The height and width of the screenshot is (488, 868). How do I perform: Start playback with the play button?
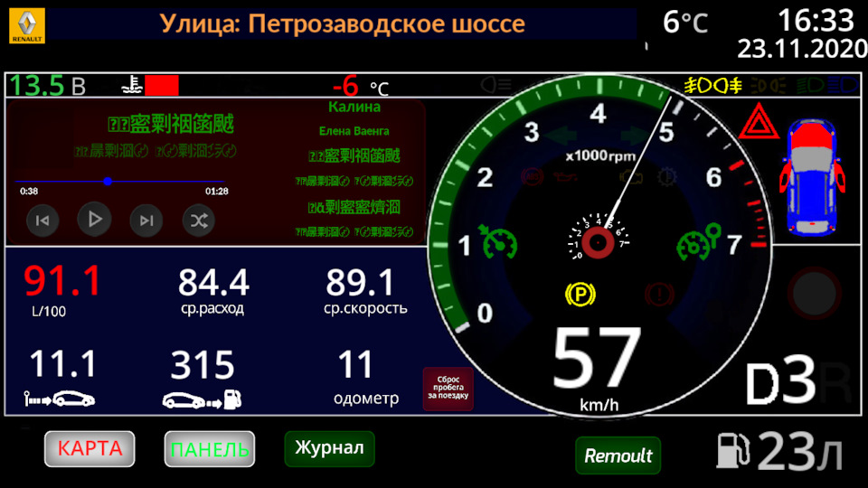(x=94, y=220)
